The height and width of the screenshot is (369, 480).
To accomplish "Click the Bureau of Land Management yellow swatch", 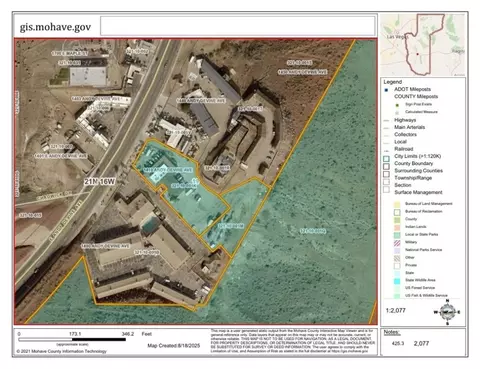I will coord(397,204).
